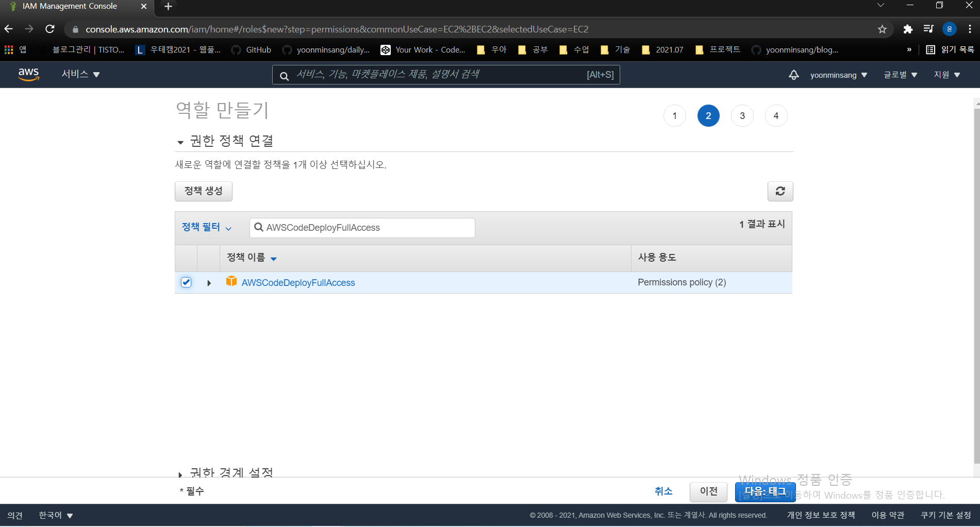Open Chrome profile avatar
The height and width of the screenshot is (527, 980).
(950, 29)
